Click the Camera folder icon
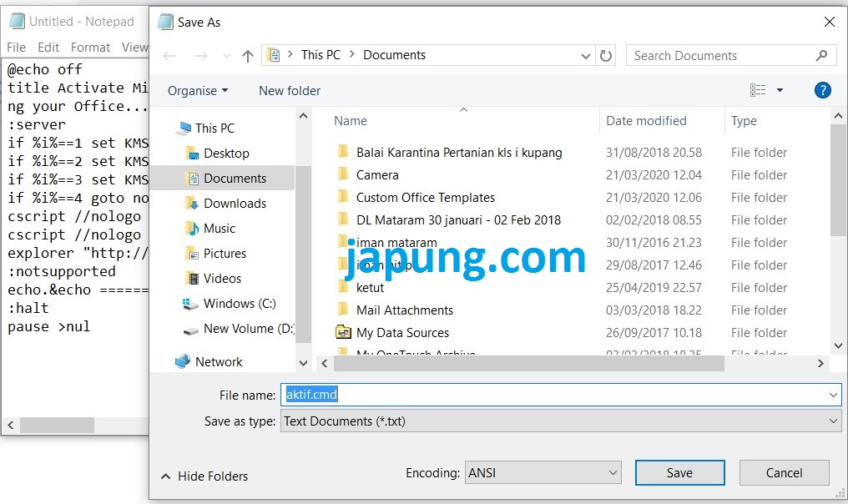Screen dimensions: 848x504 pos(343,174)
